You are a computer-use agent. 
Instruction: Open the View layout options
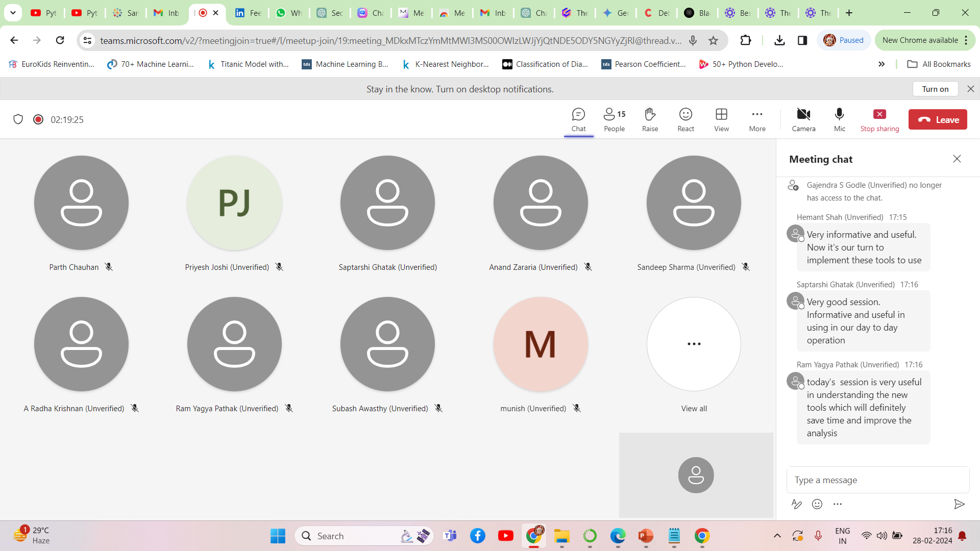coord(721,120)
